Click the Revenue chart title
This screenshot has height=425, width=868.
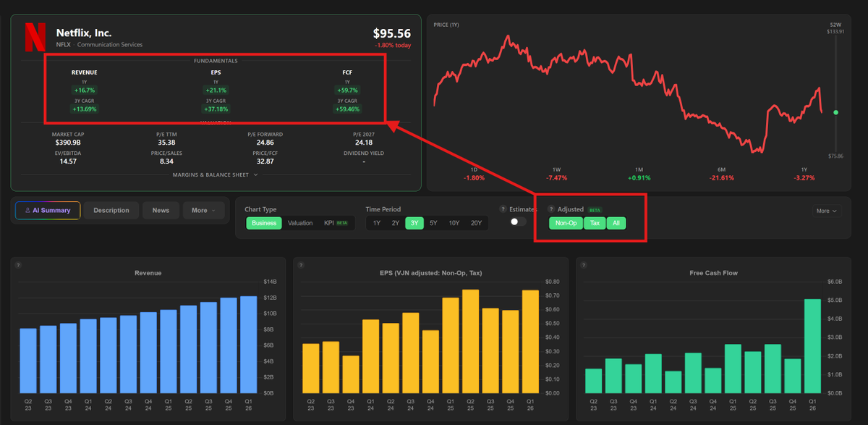(148, 273)
